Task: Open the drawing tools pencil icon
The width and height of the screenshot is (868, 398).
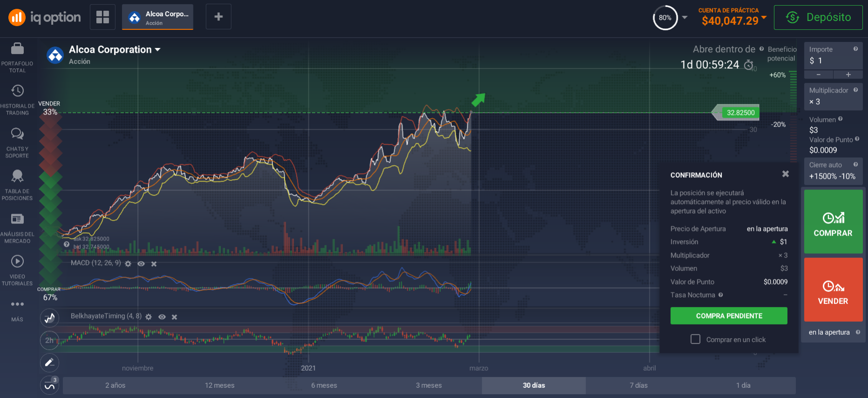Action: pyautogui.click(x=49, y=363)
